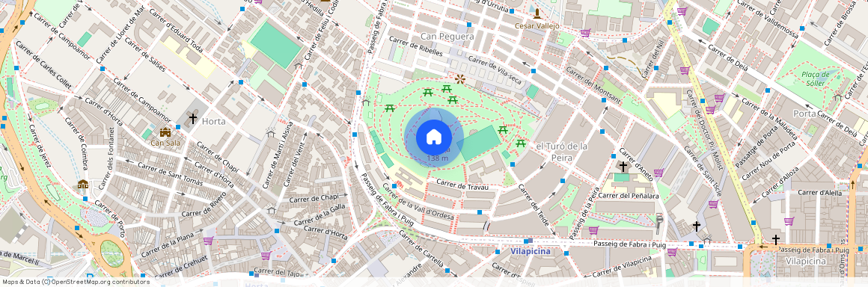Click the shopping cart by Passeig de la Peira

point(593,230)
